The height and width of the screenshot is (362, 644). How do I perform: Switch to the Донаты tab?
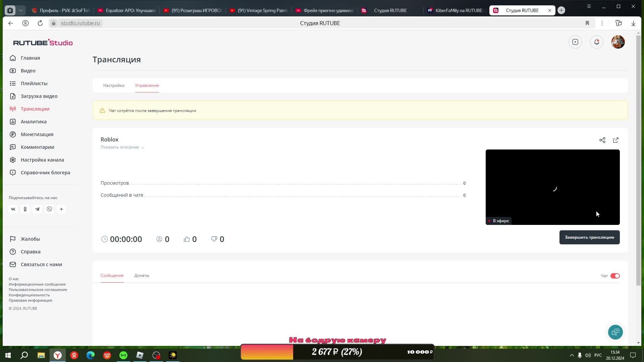(142, 276)
